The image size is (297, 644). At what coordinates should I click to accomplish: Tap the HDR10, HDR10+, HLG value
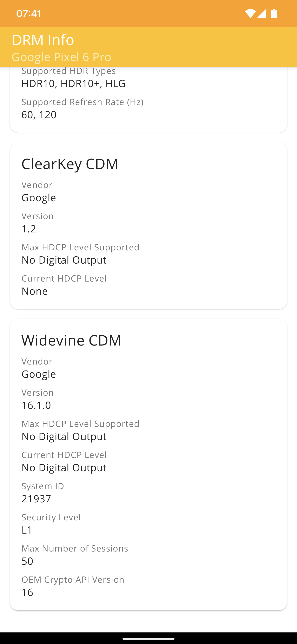73,84
